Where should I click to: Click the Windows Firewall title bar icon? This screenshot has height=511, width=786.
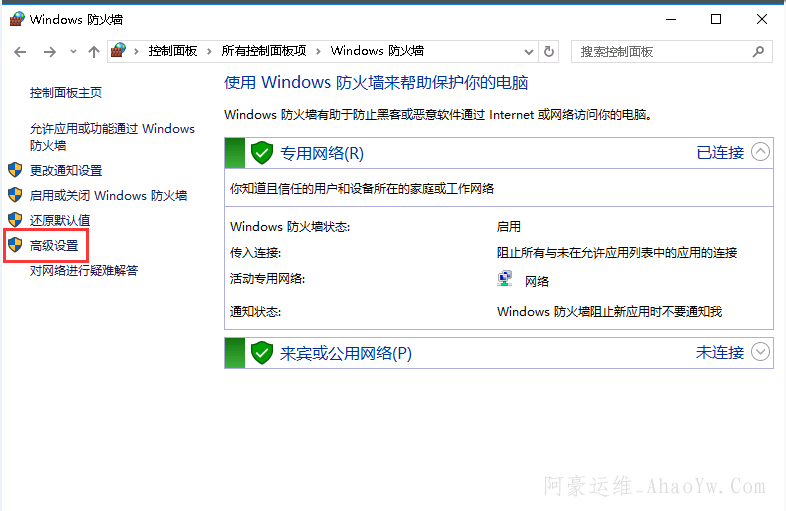click(x=17, y=19)
